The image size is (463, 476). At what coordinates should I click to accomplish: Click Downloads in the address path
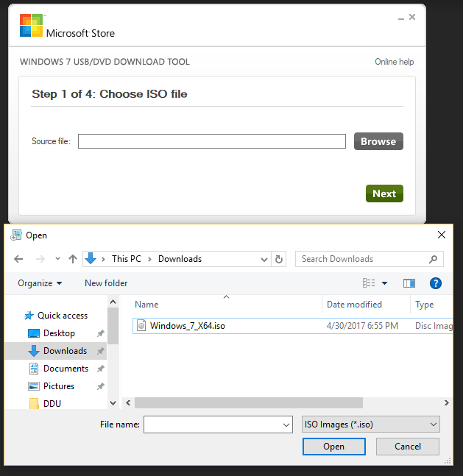(x=180, y=259)
